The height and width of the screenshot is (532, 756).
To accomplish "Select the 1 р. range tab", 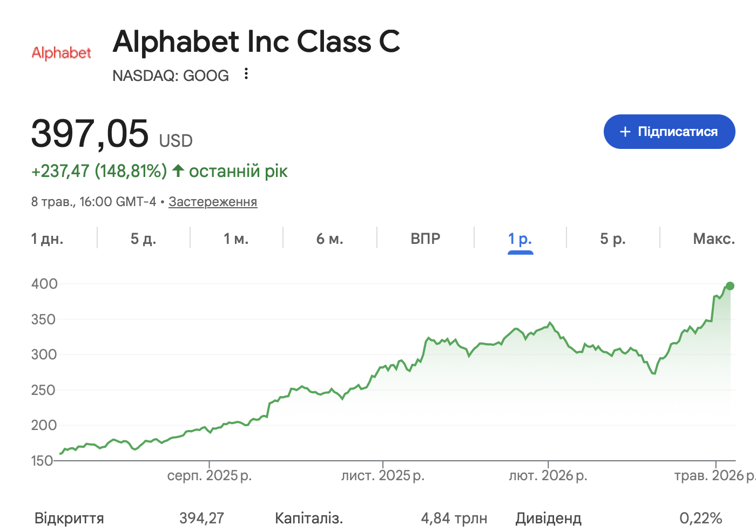I will coord(520,238).
